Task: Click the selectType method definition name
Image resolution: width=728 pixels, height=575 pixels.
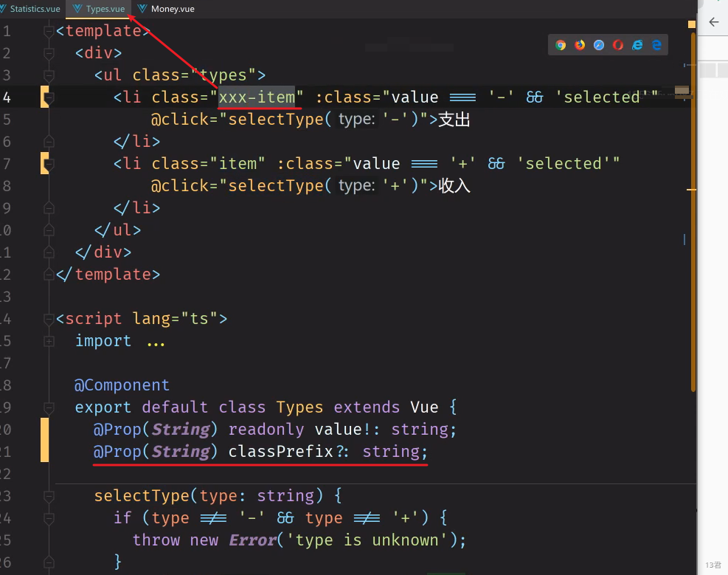Action: click(x=142, y=496)
